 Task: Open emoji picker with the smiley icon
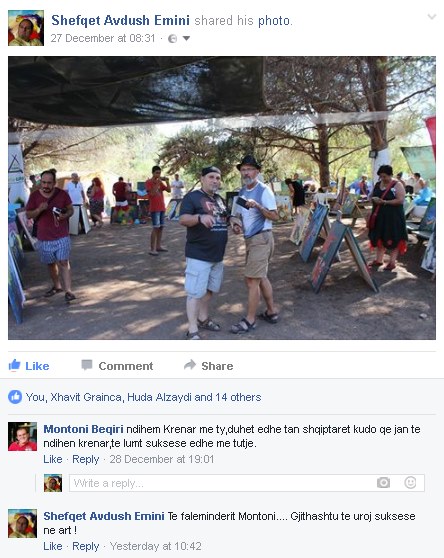410,483
